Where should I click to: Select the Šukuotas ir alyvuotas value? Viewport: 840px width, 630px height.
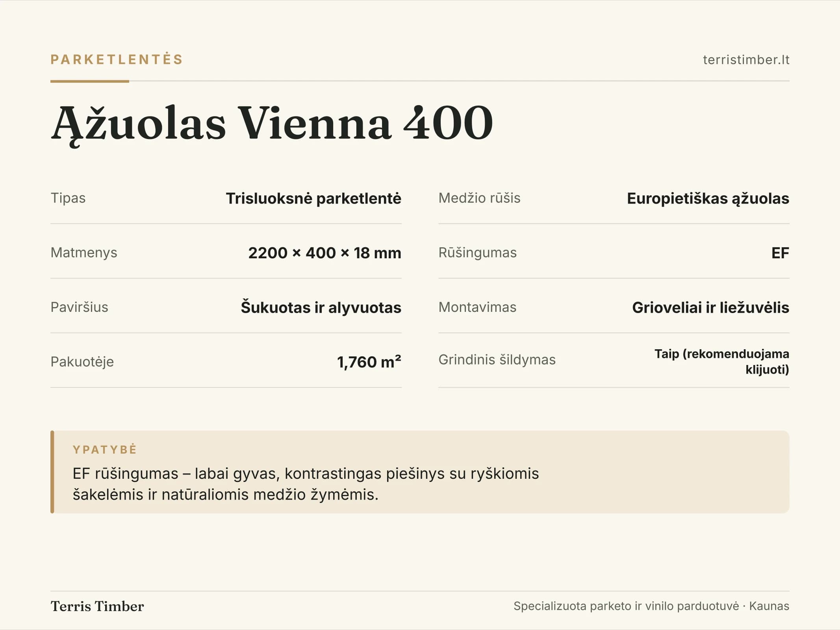click(321, 307)
